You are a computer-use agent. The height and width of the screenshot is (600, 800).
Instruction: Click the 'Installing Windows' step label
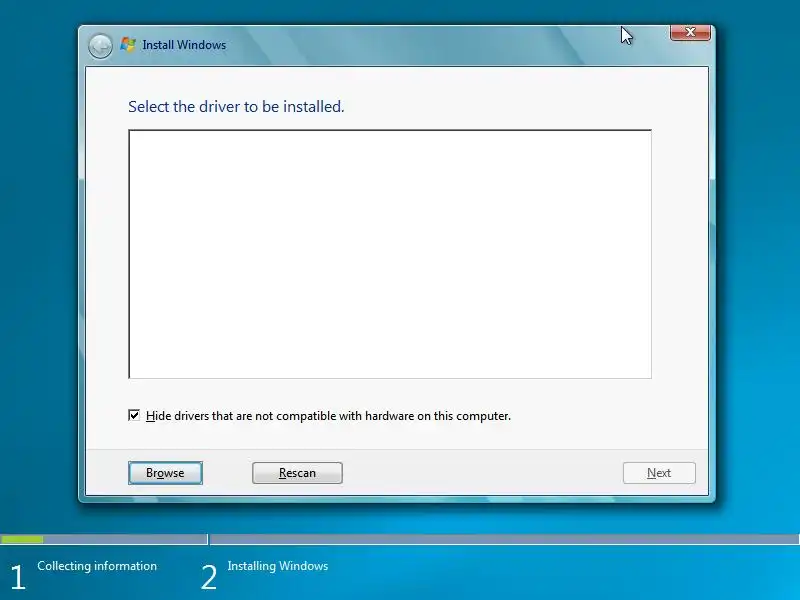pyautogui.click(x=278, y=566)
